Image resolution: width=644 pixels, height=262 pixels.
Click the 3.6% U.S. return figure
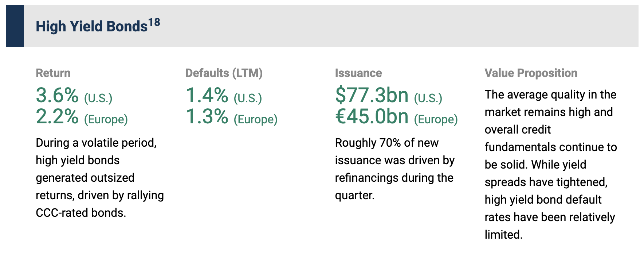pos(57,96)
